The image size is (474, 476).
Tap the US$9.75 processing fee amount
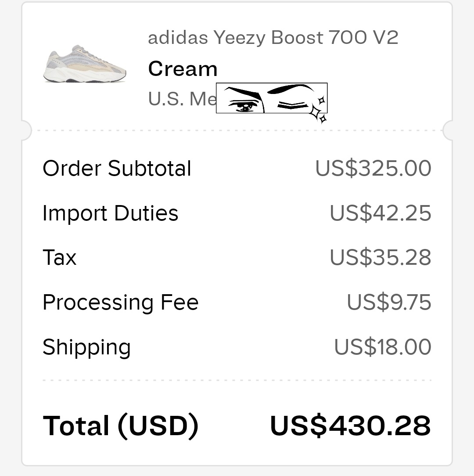[389, 302]
